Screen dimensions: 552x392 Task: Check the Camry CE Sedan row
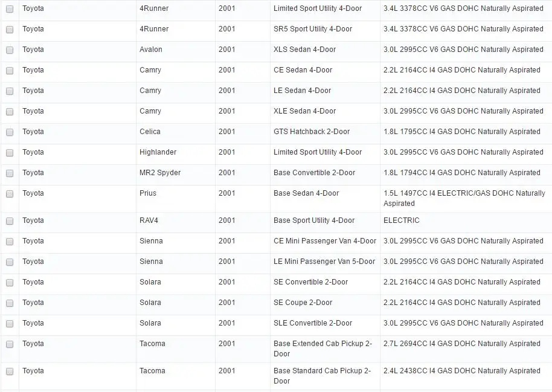pyautogui.click(x=10, y=71)
